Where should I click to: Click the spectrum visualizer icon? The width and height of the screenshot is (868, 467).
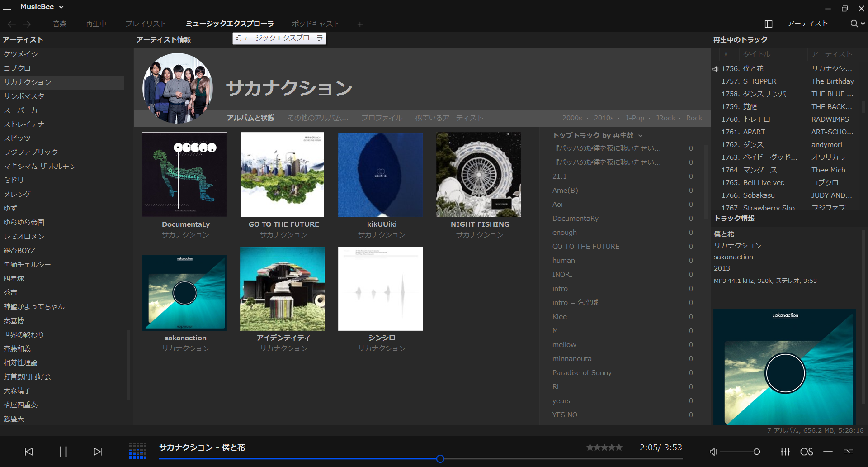tap(138, 451)
